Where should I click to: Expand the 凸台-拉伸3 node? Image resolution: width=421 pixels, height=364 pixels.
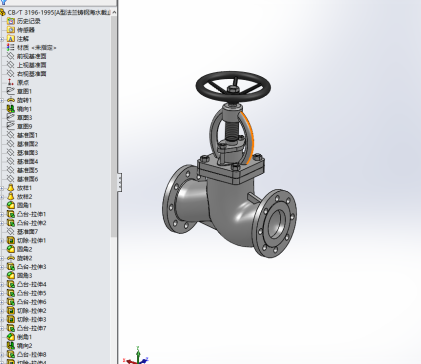2,267
